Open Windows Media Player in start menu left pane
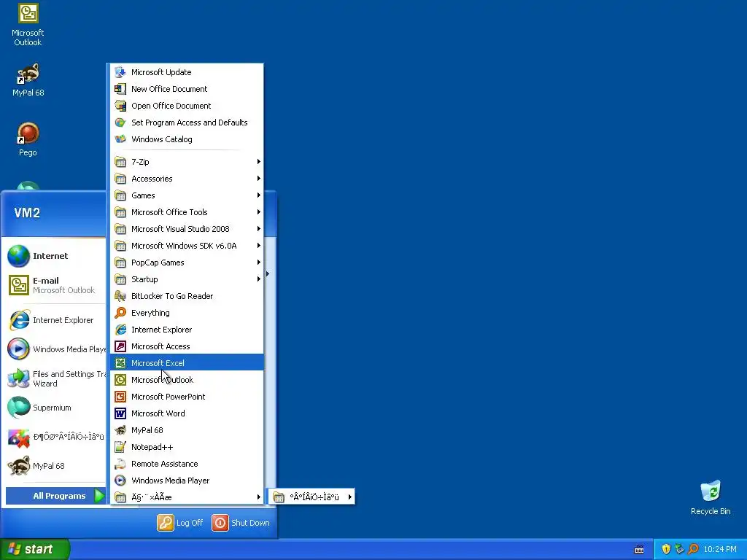Image resolution: width=747 pixels, height=560 pixels. (55, 349)
